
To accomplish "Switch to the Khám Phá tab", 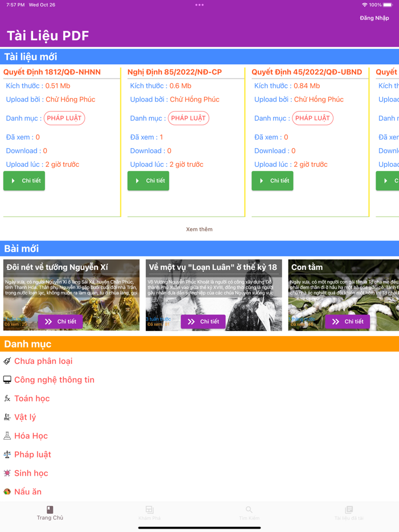I will tap(149, 513).
